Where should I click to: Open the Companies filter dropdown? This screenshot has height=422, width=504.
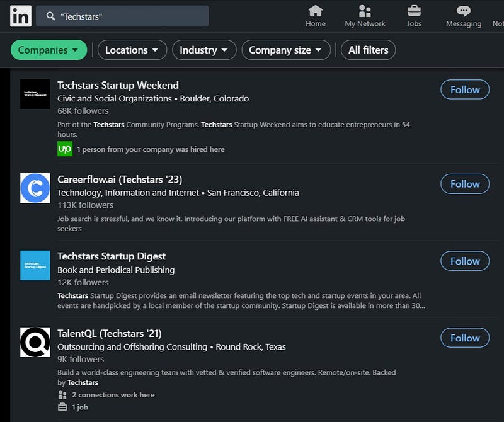pos(49,50)
